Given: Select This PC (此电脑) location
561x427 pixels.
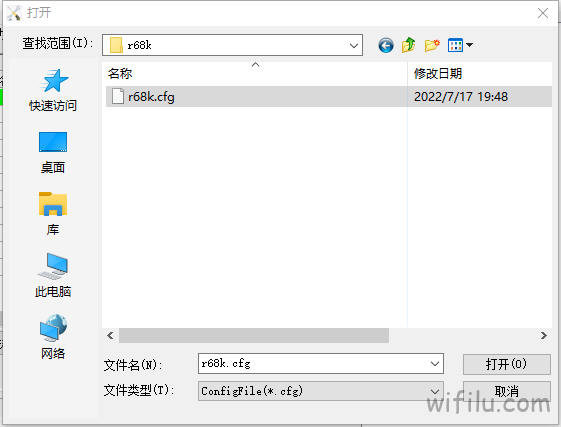Looking at the screenshot, I should coord(53,275).
